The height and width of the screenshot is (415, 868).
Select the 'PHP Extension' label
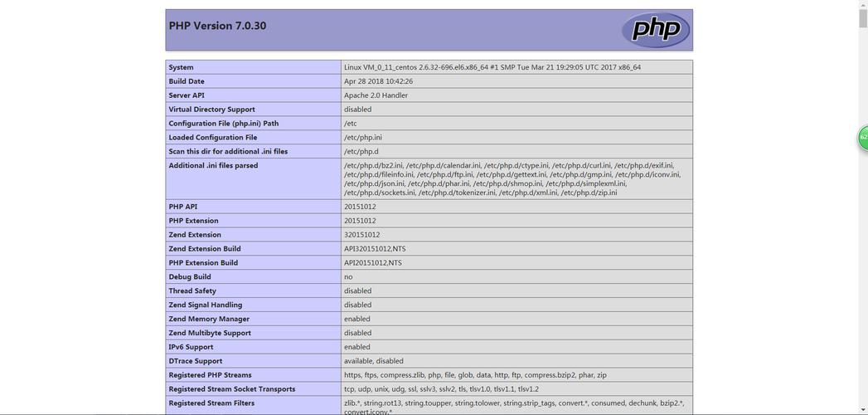(195, 221)
